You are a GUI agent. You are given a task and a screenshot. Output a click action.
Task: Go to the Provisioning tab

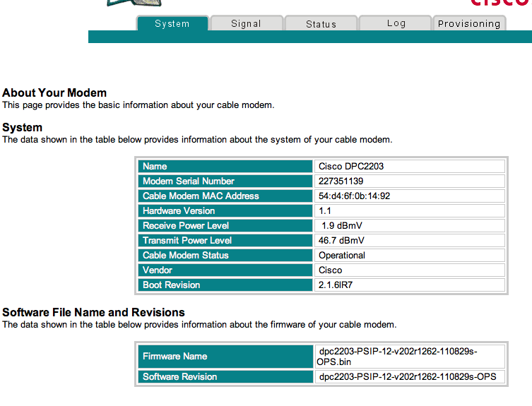click(x=469, y=23)
